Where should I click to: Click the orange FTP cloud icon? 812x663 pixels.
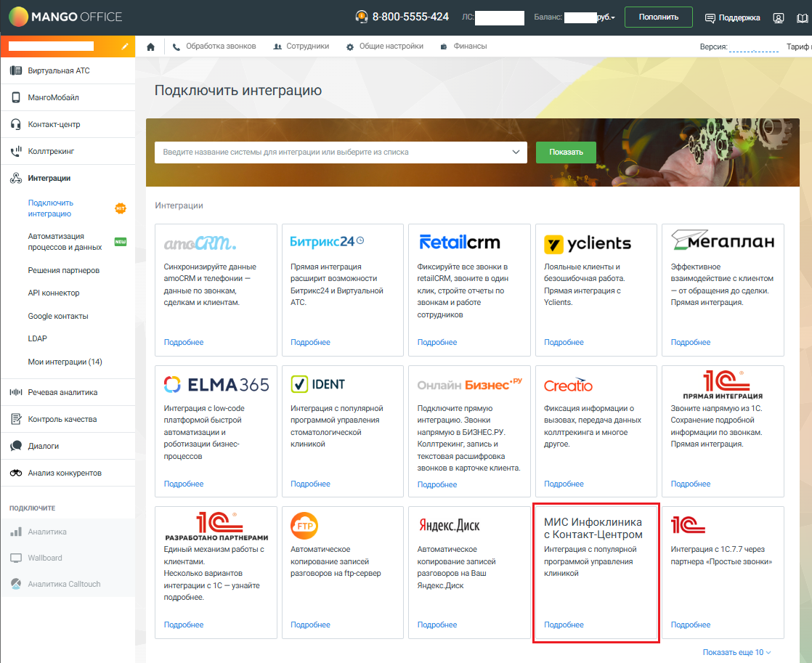tap(304, 526)
